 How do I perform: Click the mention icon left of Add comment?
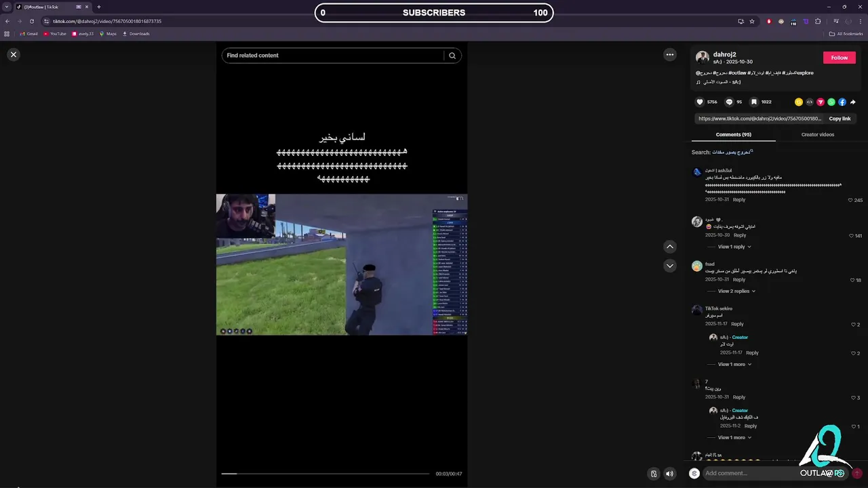click(694, 473)
